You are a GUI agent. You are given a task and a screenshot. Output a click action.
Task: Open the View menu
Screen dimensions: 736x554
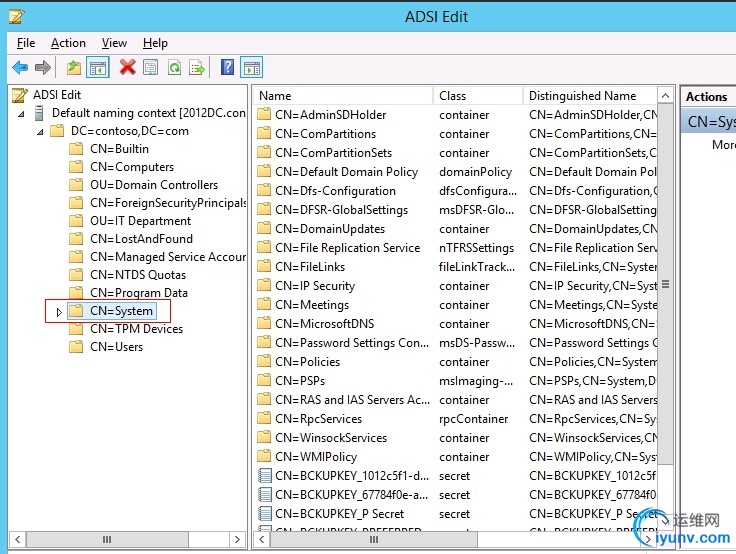114,43
